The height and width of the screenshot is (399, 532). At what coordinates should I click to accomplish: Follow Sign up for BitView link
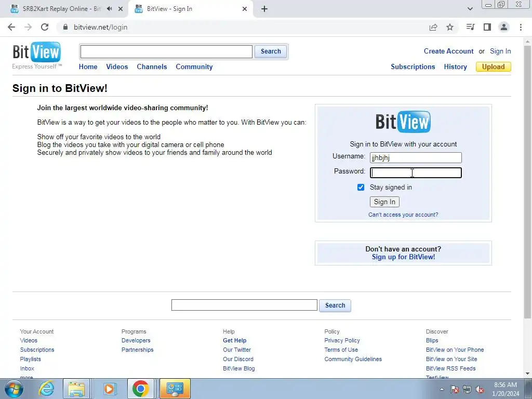403,257
